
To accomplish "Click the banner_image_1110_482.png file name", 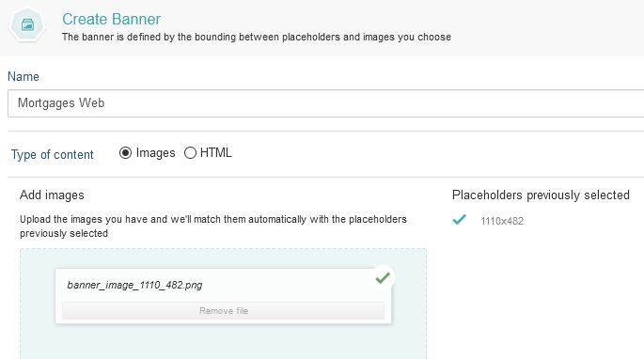I will pos(134,285).
